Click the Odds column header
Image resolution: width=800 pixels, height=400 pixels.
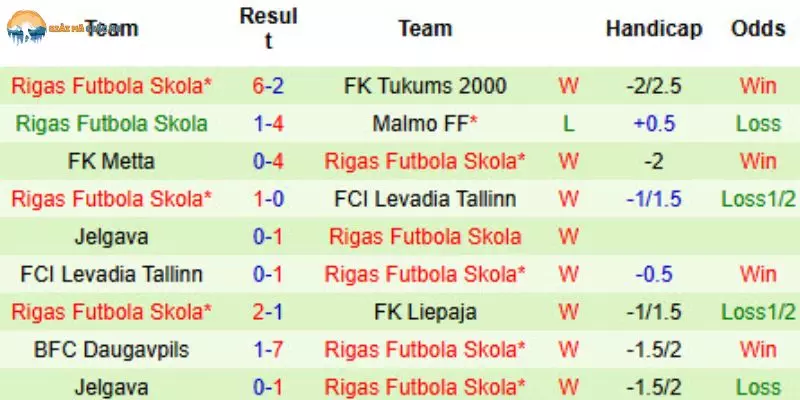[x=758, y=28]
